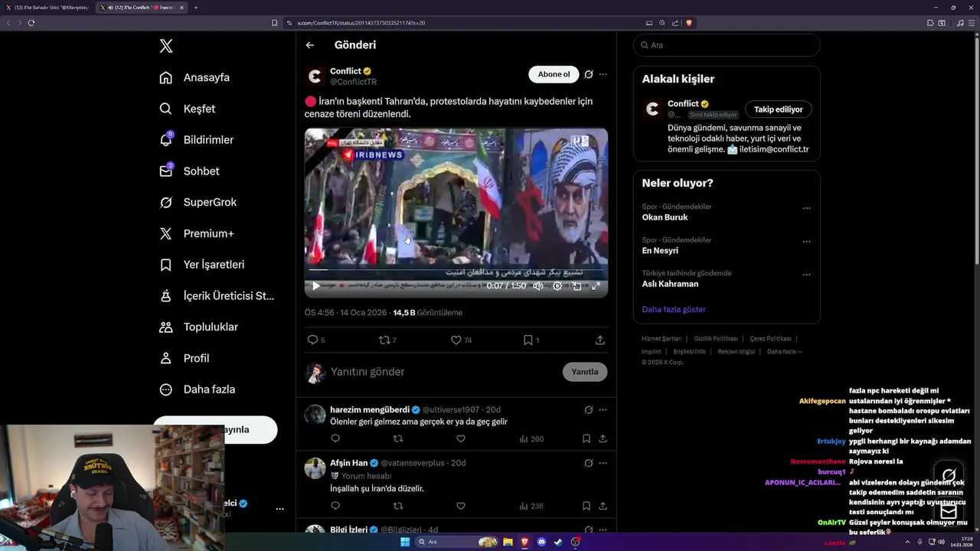Image resolution: width=980 pixels, height=551 pixels.
Task: Repost the post with 7 reposts
Action: point(384,340)
